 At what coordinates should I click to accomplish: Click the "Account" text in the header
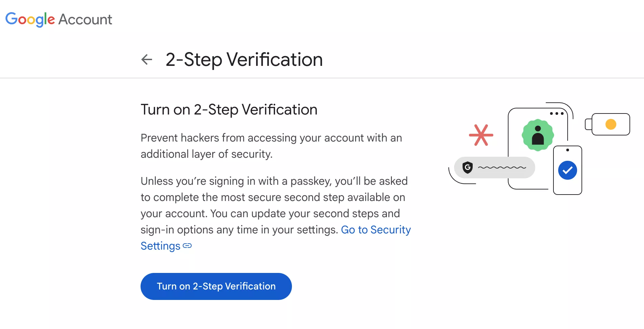click(x=85, y=19)
